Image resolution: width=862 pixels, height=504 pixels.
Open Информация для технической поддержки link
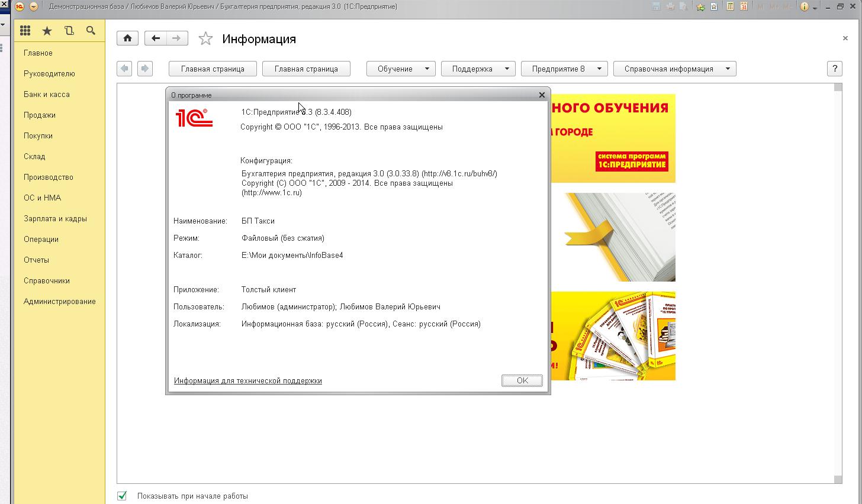pos(248,380)
